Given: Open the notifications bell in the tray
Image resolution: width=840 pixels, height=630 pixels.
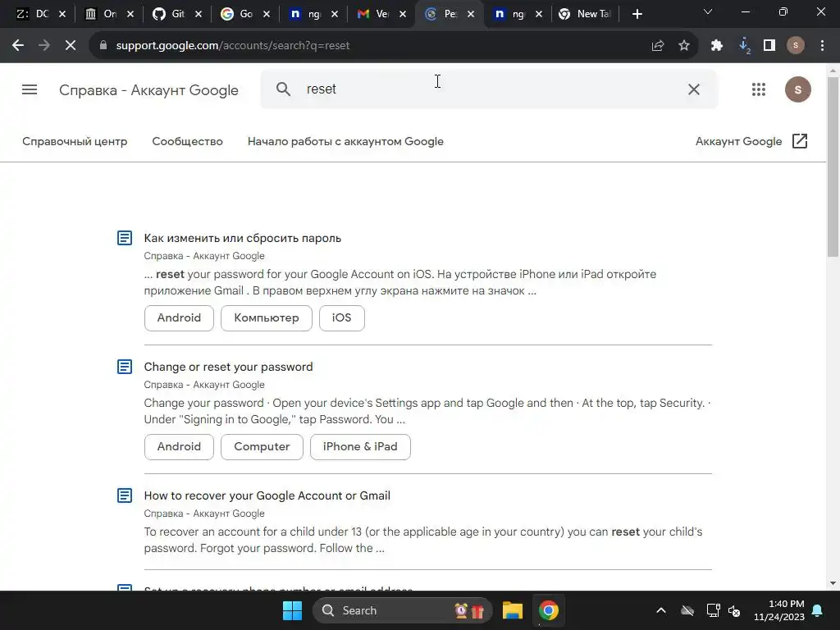Looking at the screenshot, I should point(818,610).
